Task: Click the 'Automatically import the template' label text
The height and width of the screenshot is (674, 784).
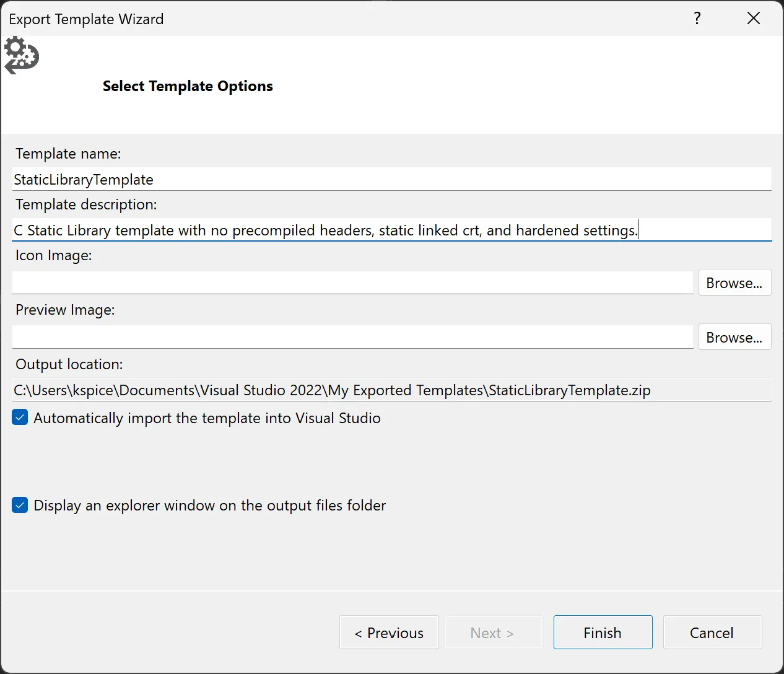Action: click(207, 418)
